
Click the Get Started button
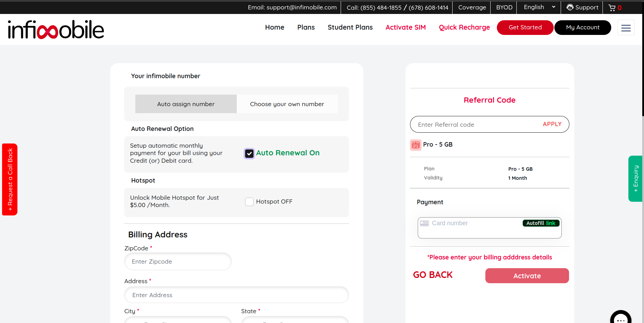click(x=525, y=28)
